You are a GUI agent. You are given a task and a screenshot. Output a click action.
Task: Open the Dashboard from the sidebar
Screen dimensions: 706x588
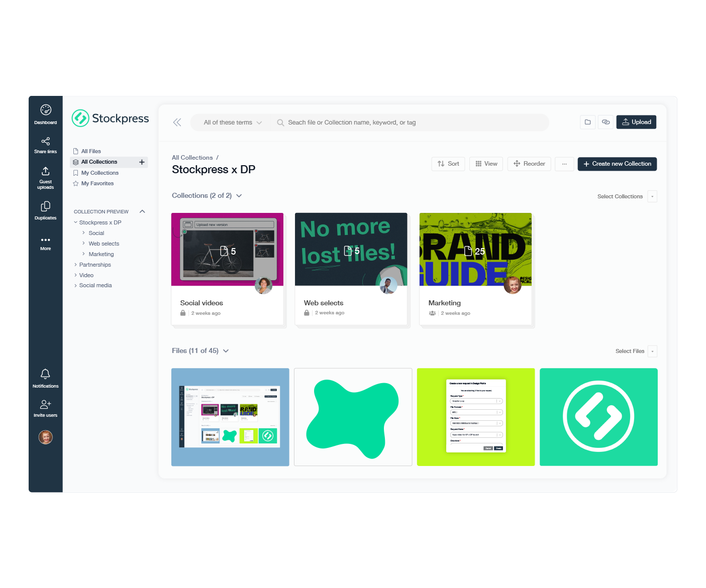45,114
